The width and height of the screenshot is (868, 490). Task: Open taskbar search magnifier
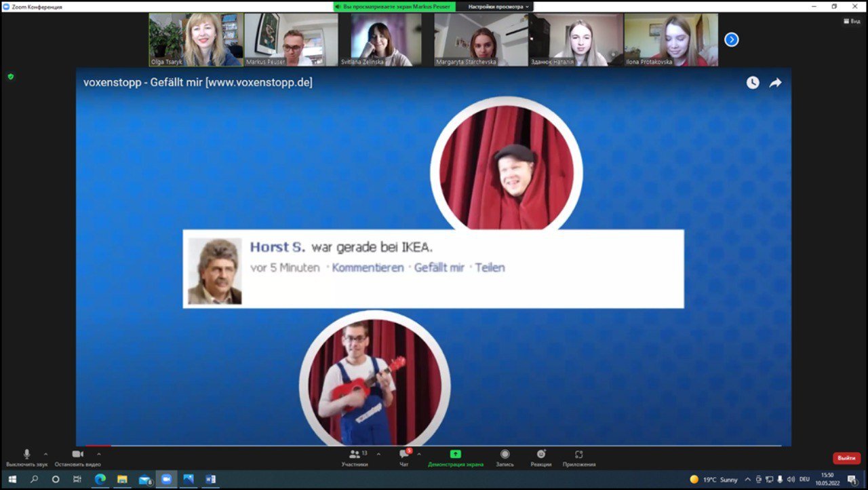point(34,479)
